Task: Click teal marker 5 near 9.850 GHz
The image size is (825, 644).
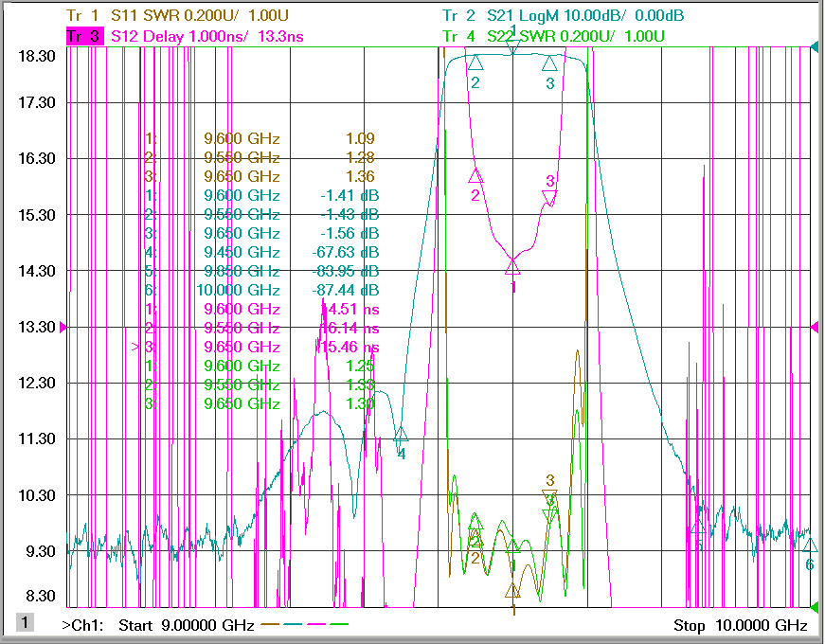Action: pyautogui.click(x=698, y=527)
